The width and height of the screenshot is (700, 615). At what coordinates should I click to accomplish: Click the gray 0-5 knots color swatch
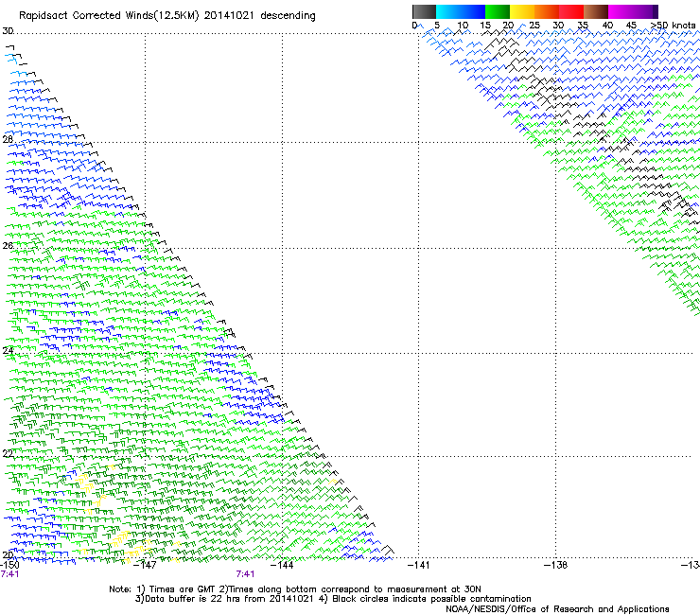[424, 11]
